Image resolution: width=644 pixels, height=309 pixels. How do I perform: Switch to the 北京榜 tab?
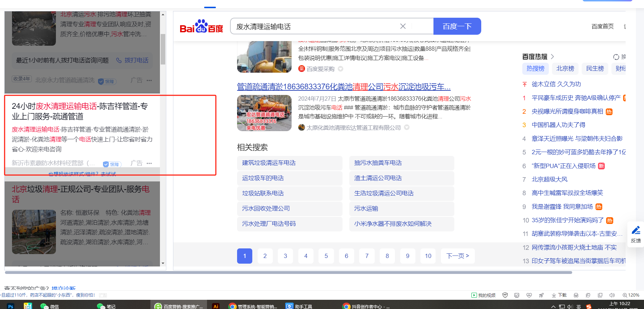pos(565,68)
